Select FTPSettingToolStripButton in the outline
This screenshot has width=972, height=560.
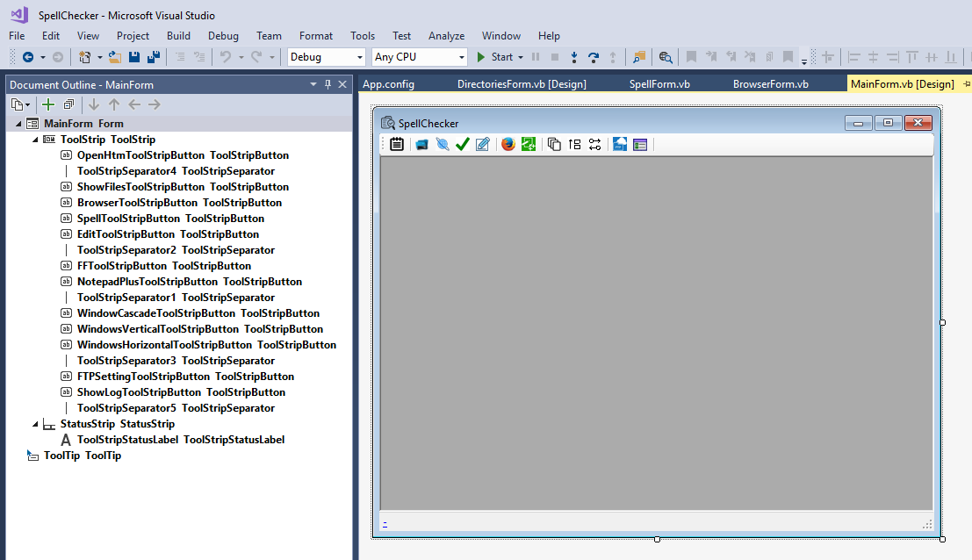coord(185,376)
